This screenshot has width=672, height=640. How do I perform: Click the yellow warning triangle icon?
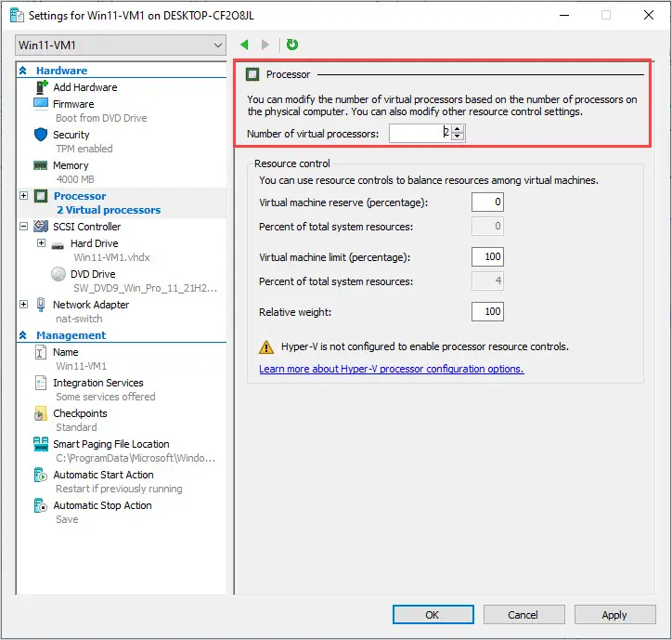266,346
